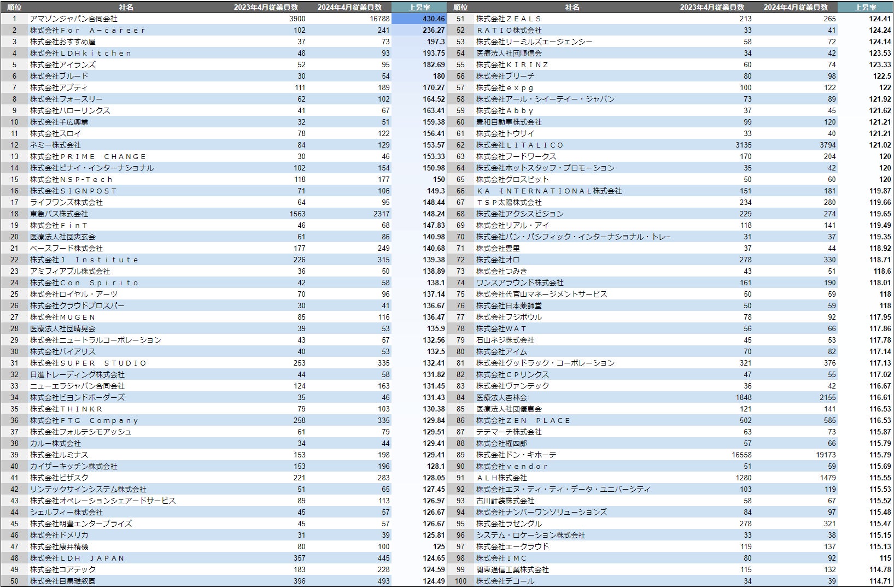
Task: Select 株式会社リアル・アイ
Action: pos(512,225)
